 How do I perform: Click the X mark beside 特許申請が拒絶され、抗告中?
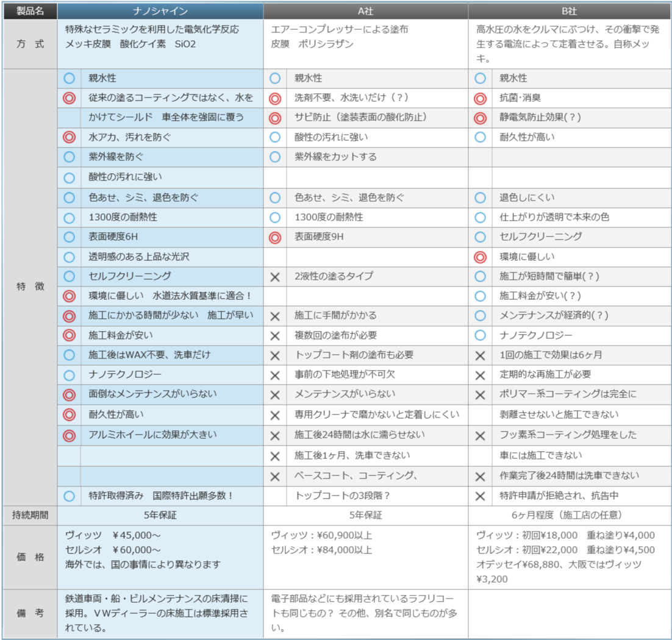click(480, 496)
